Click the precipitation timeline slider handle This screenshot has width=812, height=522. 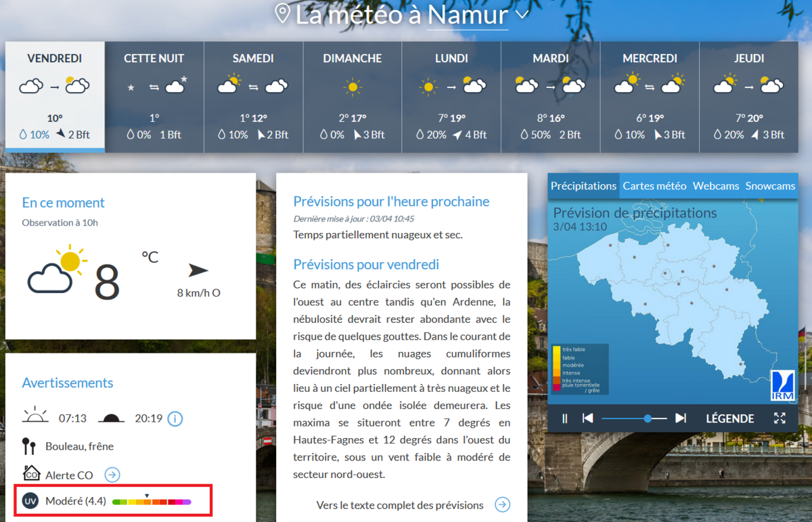point(648,418)
